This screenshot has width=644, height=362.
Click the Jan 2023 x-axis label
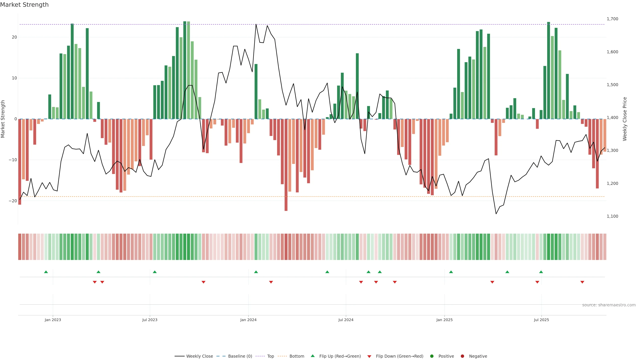53,320
